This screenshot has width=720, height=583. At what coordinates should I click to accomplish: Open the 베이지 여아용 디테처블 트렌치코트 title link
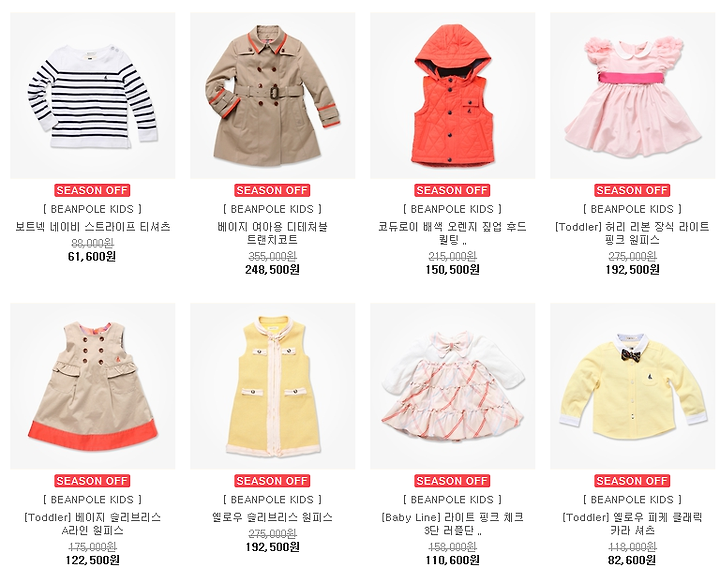coord(272,233)
